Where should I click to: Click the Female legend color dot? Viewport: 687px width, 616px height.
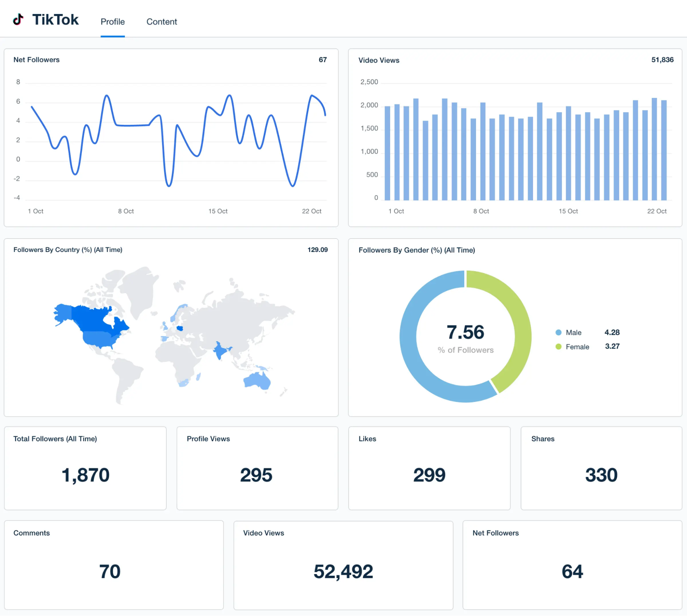pos(558,346)
